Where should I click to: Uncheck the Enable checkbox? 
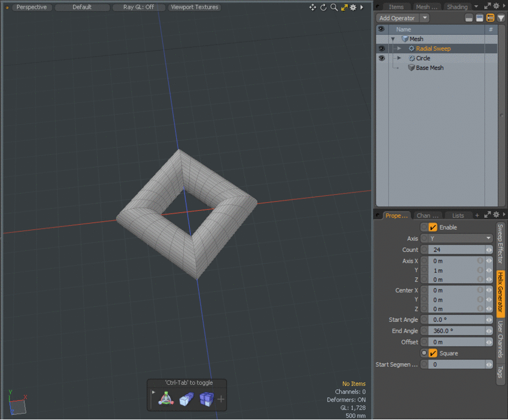(x=433, y=227)
